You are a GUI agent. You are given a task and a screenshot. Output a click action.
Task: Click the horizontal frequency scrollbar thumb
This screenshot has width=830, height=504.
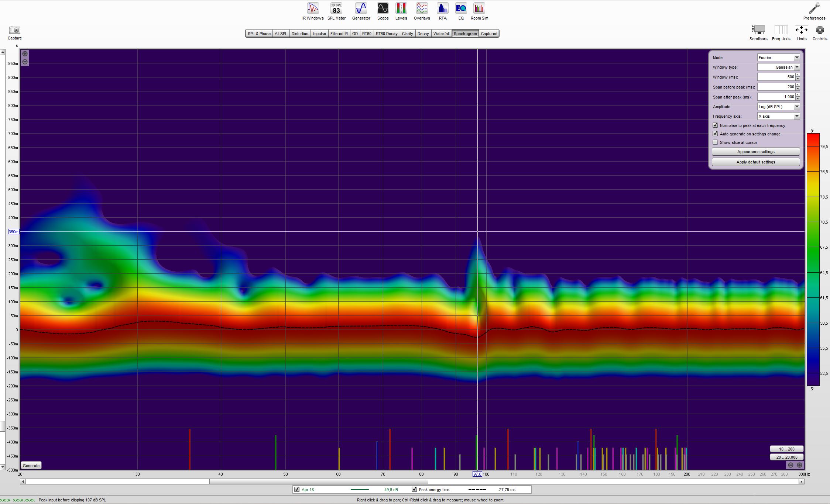click(x=318, y=481)
